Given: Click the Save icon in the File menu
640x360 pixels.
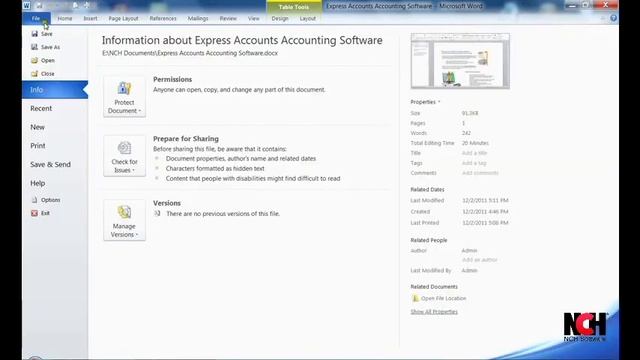Looking at the screenshot, I should tap(34, 34).
